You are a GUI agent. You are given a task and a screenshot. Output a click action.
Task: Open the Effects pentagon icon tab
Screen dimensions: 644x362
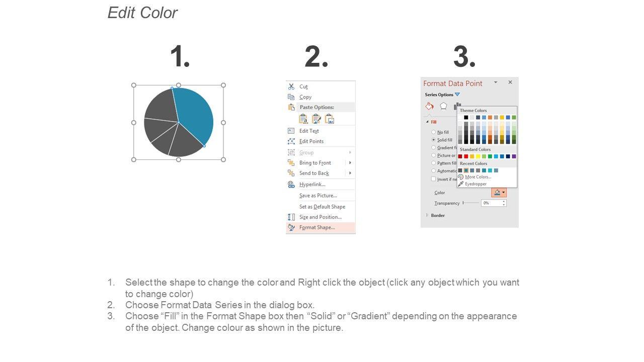pyautogui.click(x=443, y=106)
